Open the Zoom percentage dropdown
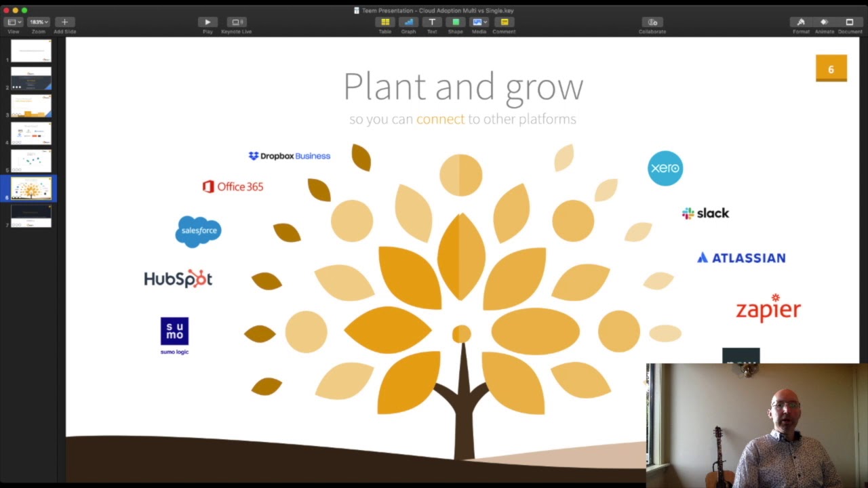Viewport: 868px width, 488px height. point(39,22)
